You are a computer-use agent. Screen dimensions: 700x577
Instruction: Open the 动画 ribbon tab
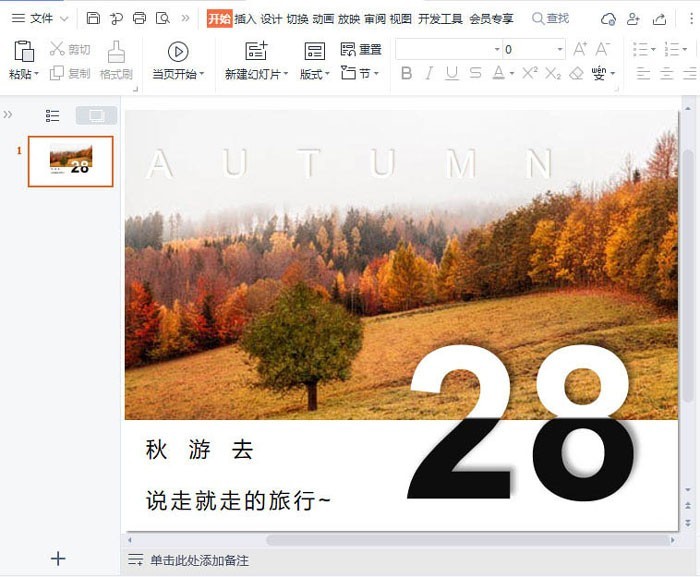323,18
